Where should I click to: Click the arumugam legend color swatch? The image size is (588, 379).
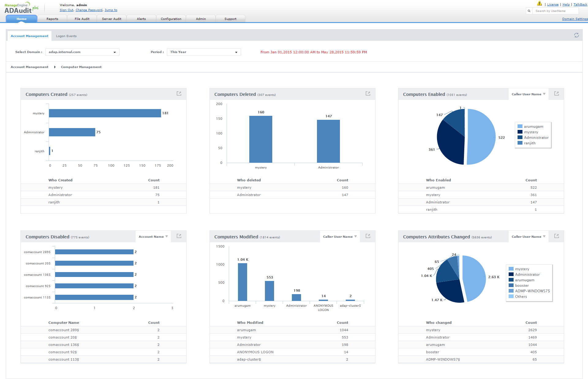520,127
